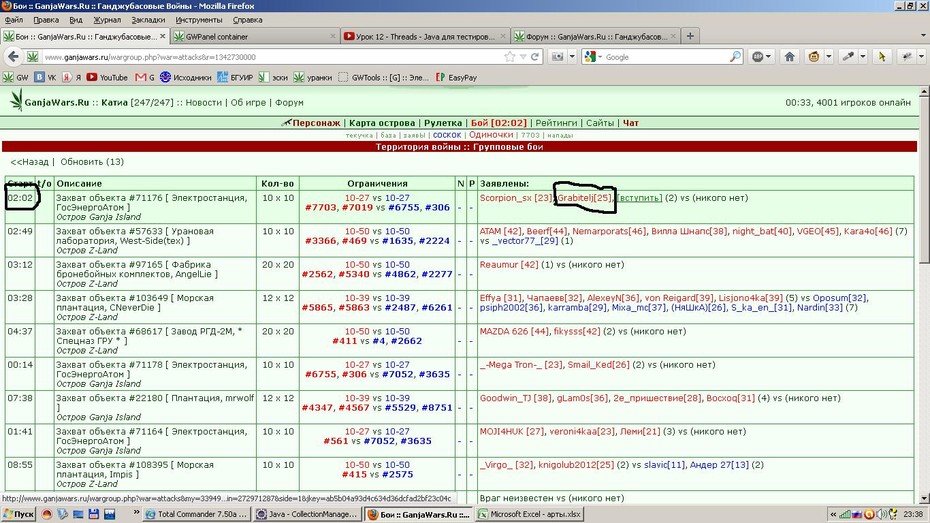Open the rightmost toolbar icon dropdown arrow

pos(921,57)
